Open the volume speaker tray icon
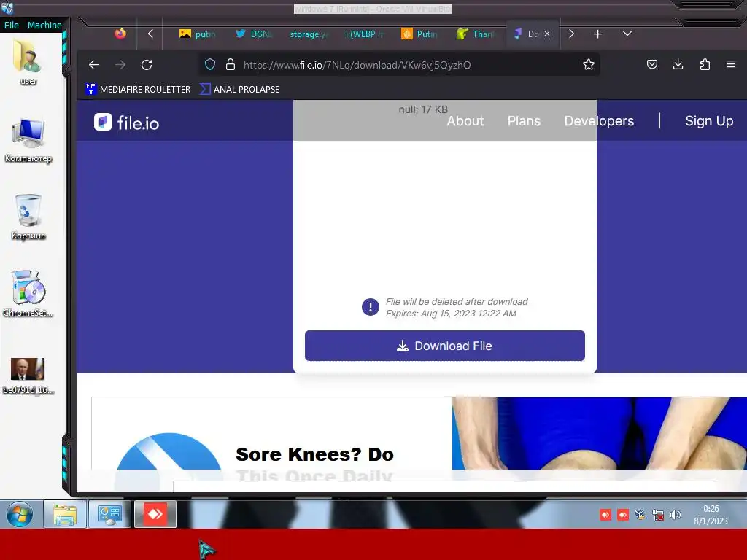Image resolution: width=747 pixels, height=560 pixels. [x=675, y=515]
